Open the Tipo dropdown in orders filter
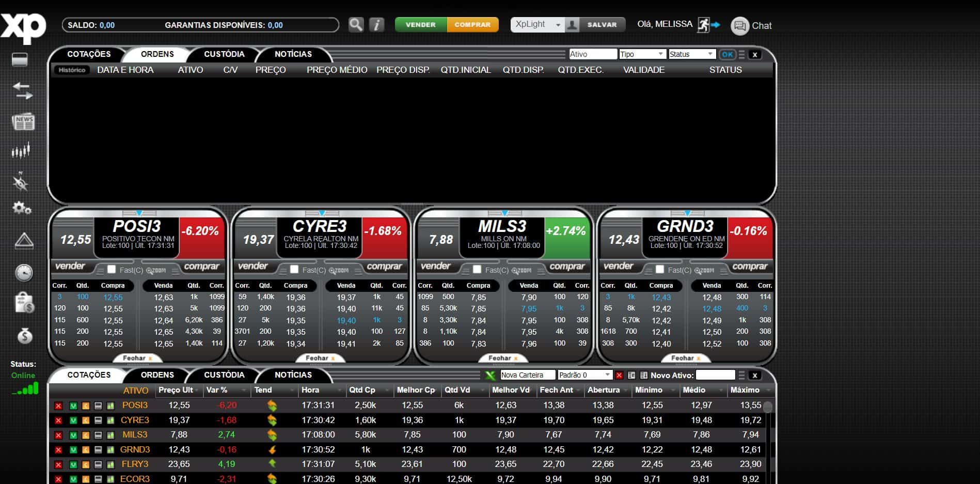 pos(642,54)
